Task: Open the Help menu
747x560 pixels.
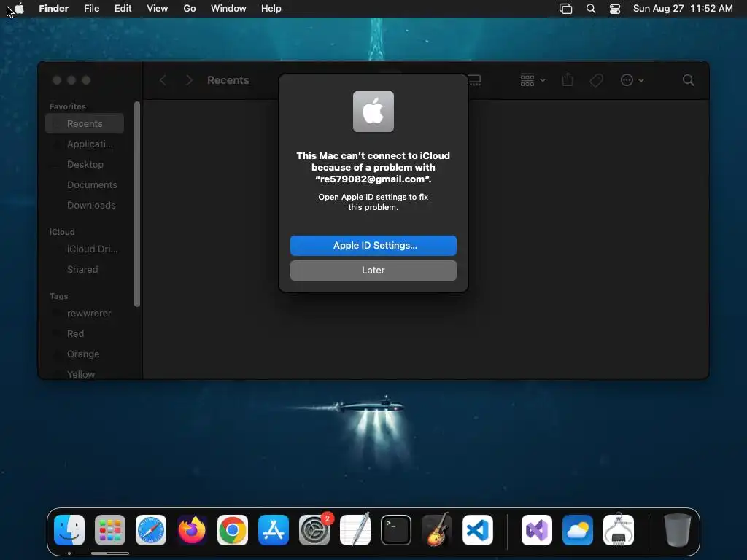Action: tap(271, 9)
